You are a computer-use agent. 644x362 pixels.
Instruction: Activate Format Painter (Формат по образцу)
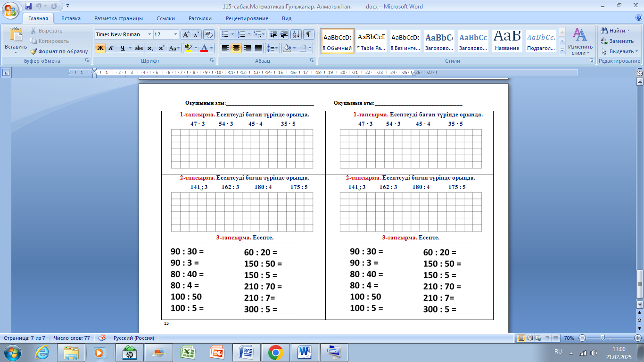(x=59, y=51)
